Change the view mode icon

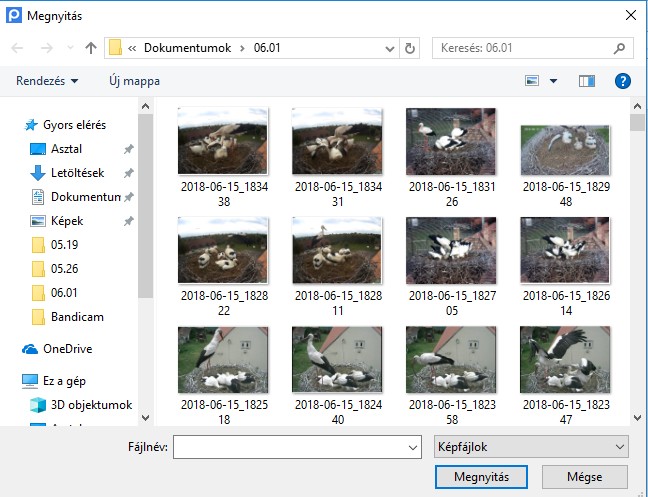pyautogui.click(x=532, y=81)
